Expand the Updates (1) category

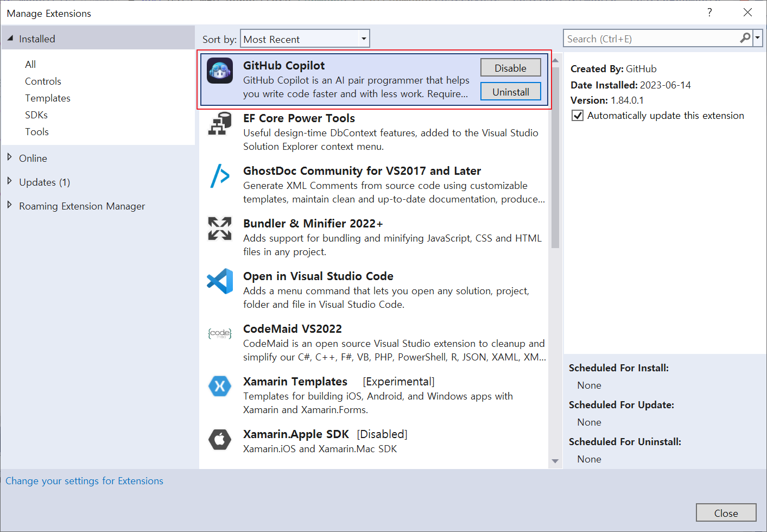click(x=9, y=181)
